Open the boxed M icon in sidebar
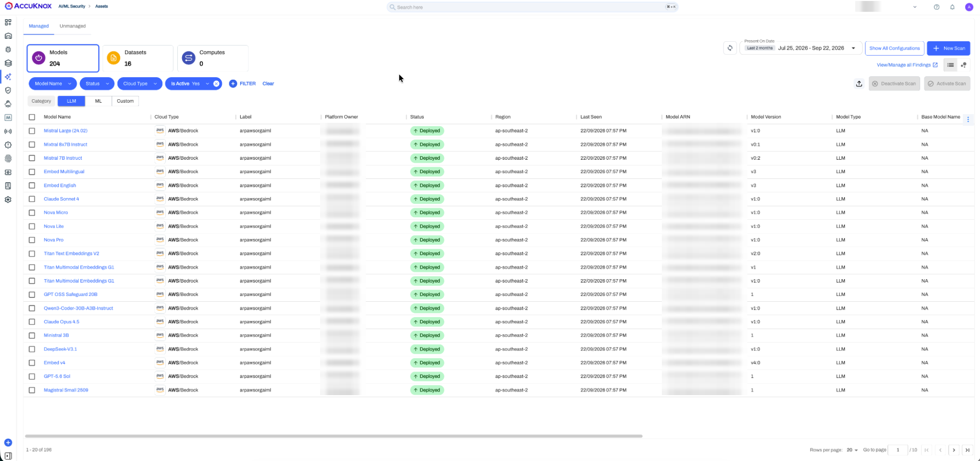980x461 pixels. tap(8, 117)
